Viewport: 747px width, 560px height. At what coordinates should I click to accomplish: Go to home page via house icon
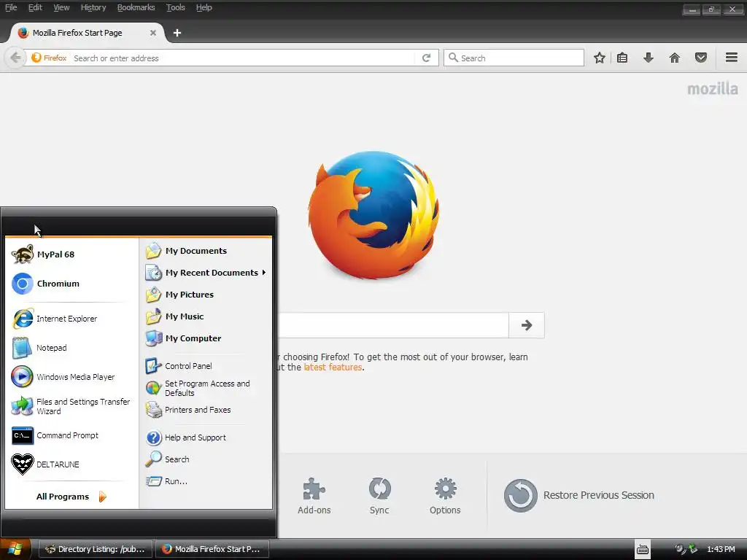click(x=675, y=58)
